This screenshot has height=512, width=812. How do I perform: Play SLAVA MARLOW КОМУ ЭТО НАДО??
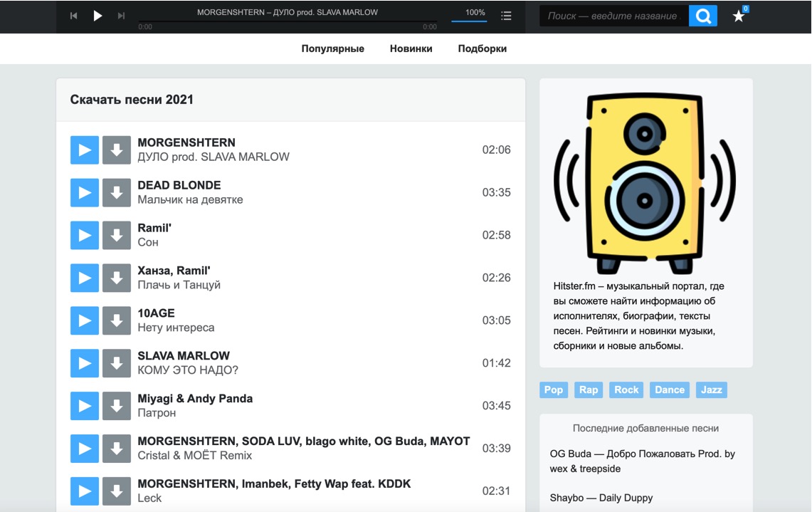coord(85,363)
